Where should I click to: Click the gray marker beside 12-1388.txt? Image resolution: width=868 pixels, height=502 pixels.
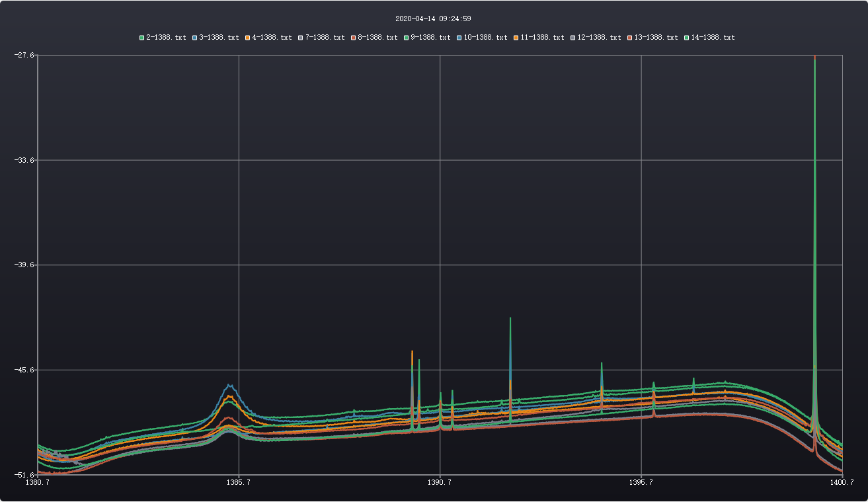point(573,38)
